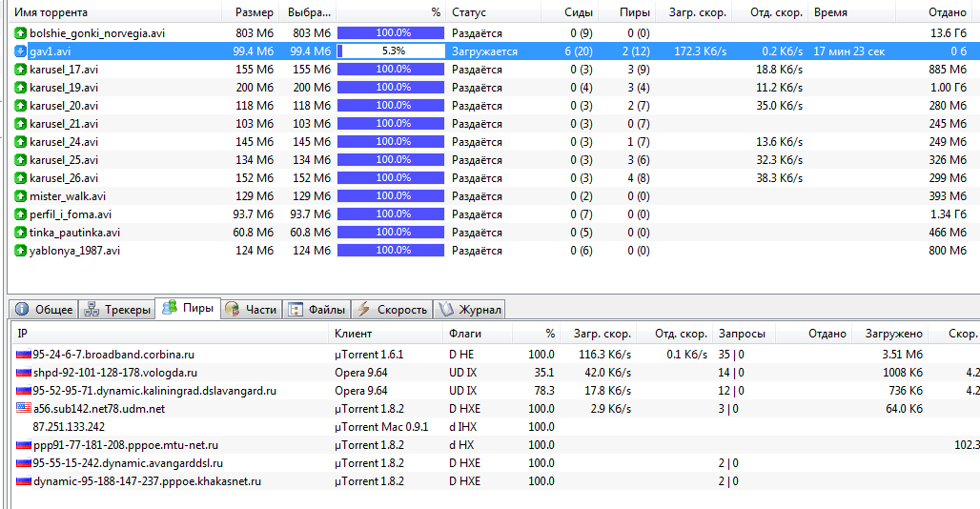This screenshot has height=509, width=980.
Task: Click seeding icon next to yablonya_1987.avi
Action: click(21, 251)
